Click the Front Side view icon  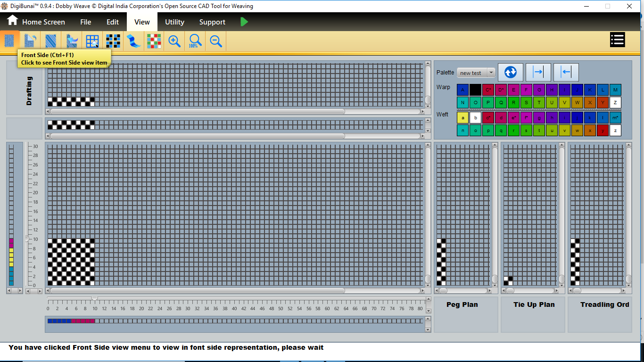point(9,41)
